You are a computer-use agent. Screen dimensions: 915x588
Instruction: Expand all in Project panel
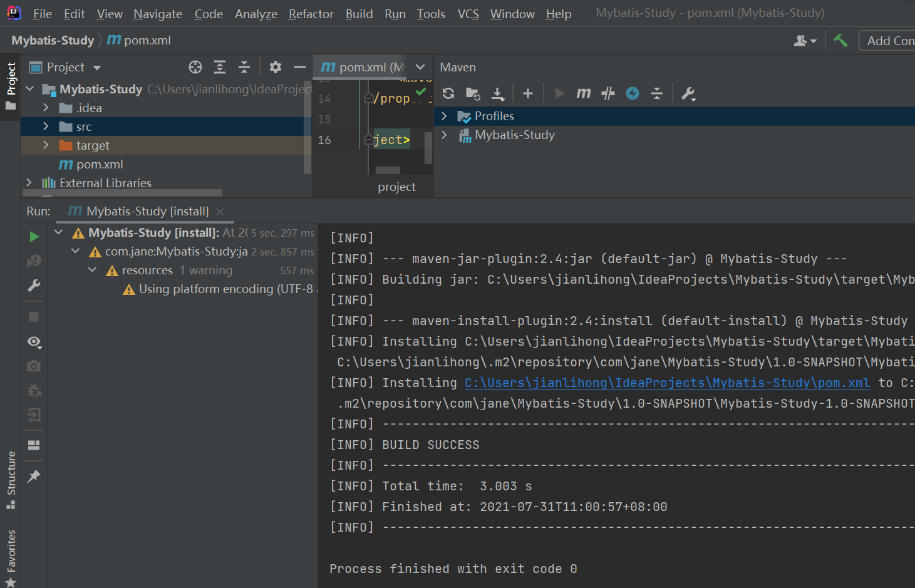(220, 67)
